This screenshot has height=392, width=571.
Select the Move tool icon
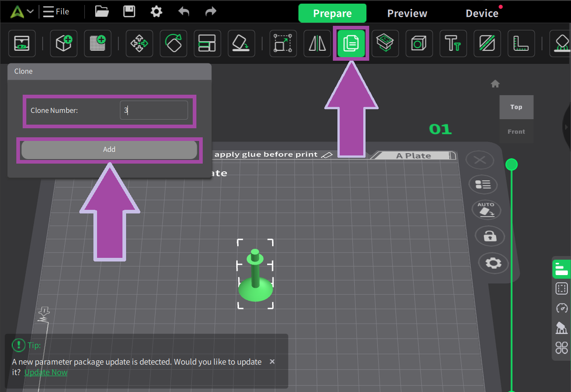(139, 44)
